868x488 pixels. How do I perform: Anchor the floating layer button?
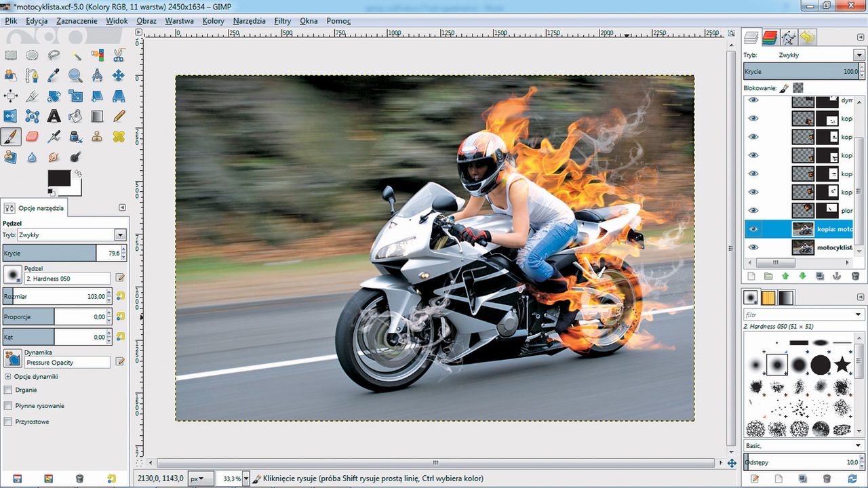click(x=837, y=276)
